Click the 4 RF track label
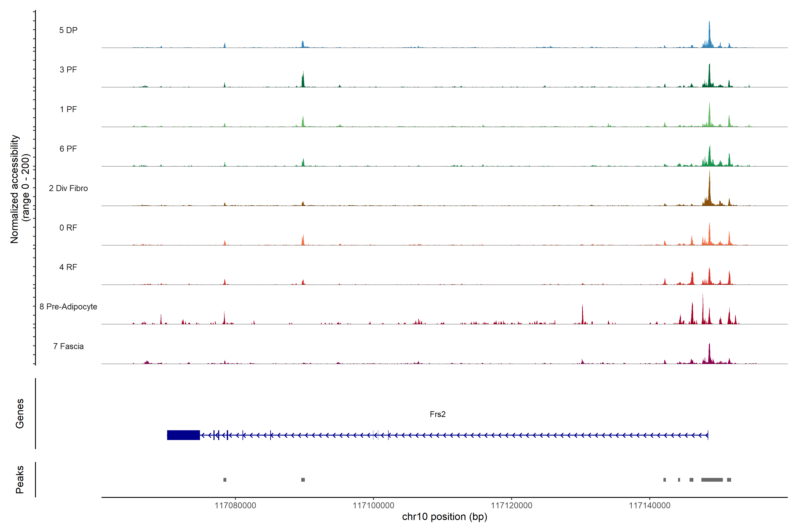Viewport: 798px width, 532px height. pyautogui.click(x=68, y=267)
